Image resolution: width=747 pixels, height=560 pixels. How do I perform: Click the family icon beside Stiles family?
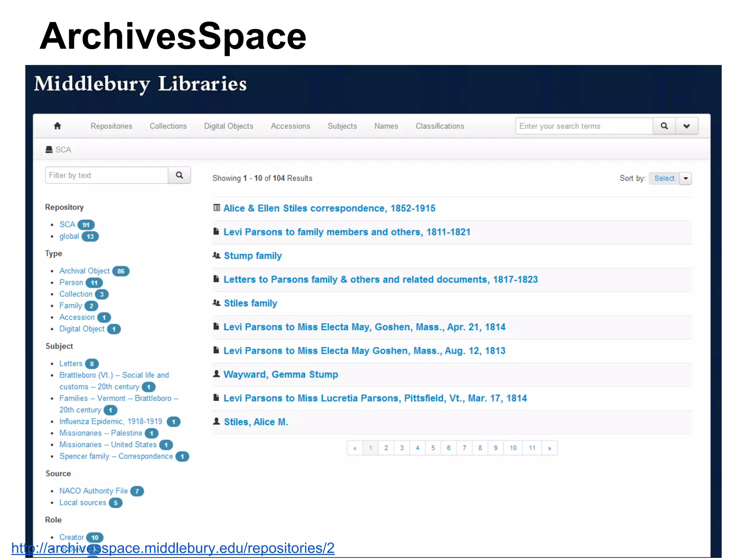tap(217, 303)
